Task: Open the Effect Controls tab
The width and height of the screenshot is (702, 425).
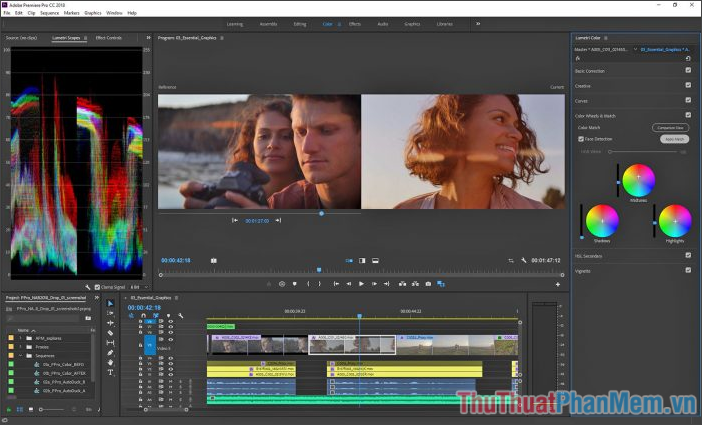Action: click(x=108, y=38)
